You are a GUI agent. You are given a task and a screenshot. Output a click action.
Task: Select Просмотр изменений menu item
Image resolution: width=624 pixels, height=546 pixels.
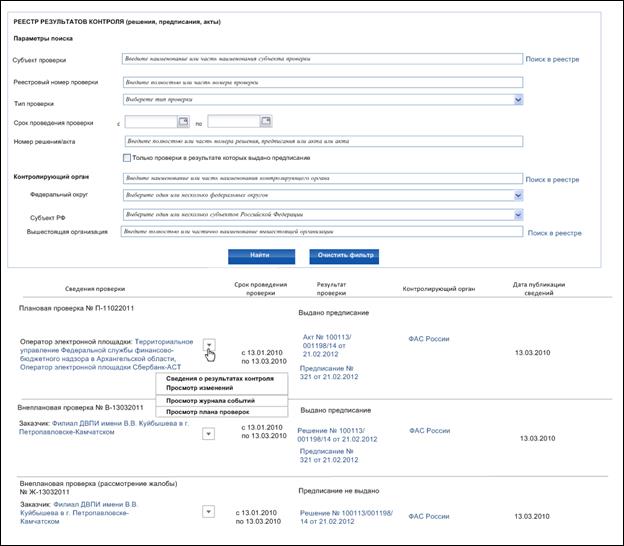click(199, 388)
